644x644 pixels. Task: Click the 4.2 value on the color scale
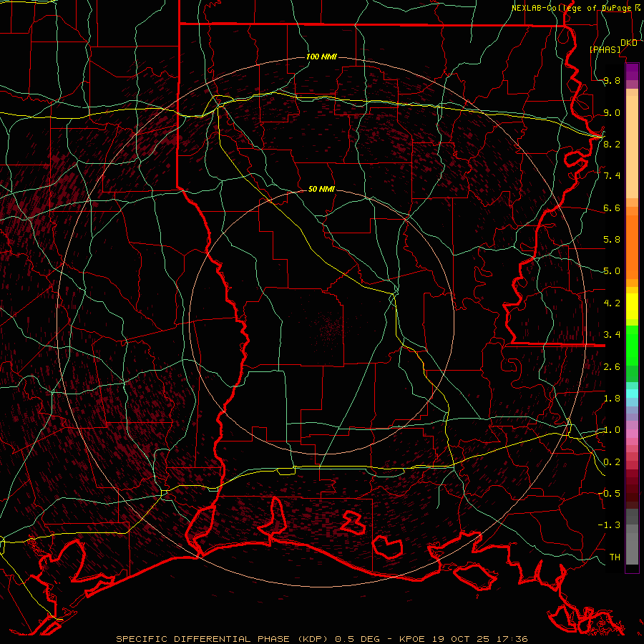click(612, 303)
